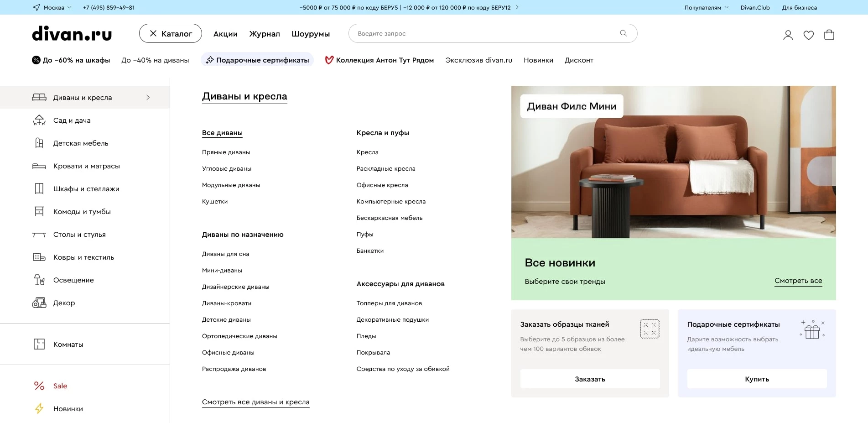Expand the Покупателям dropdown

705,7
